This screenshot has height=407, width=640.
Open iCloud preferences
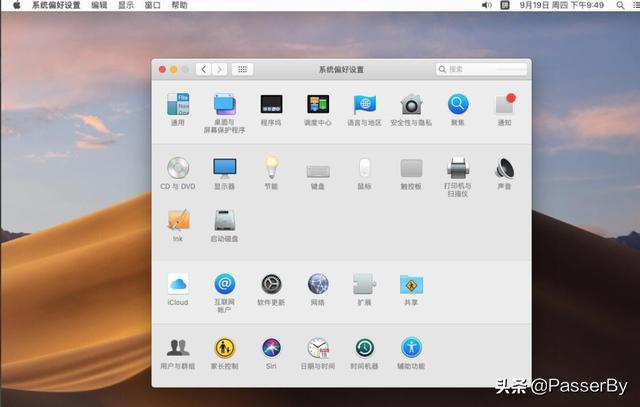point(178,289)
